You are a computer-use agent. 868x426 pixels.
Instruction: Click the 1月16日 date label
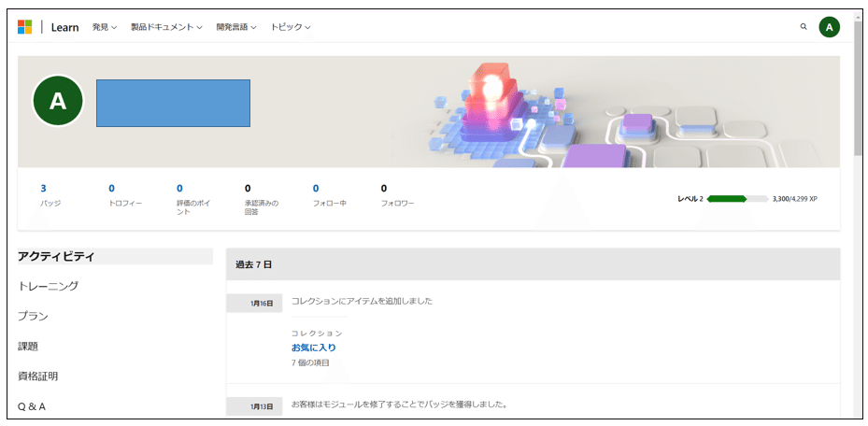tap(254, 304)
